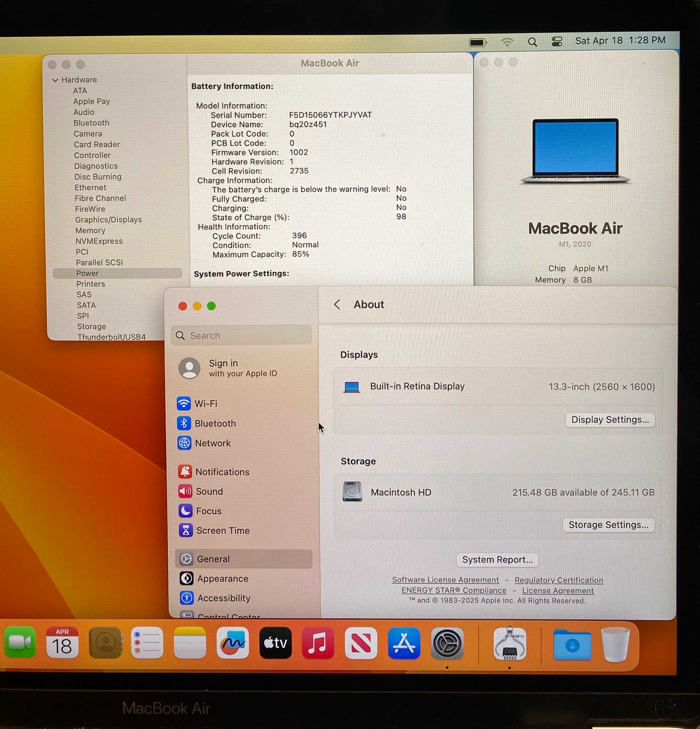This screenshot has height=729, width=700.
Task: Click the MacBook Air illustration in About window
Action: tap(575, 151)
